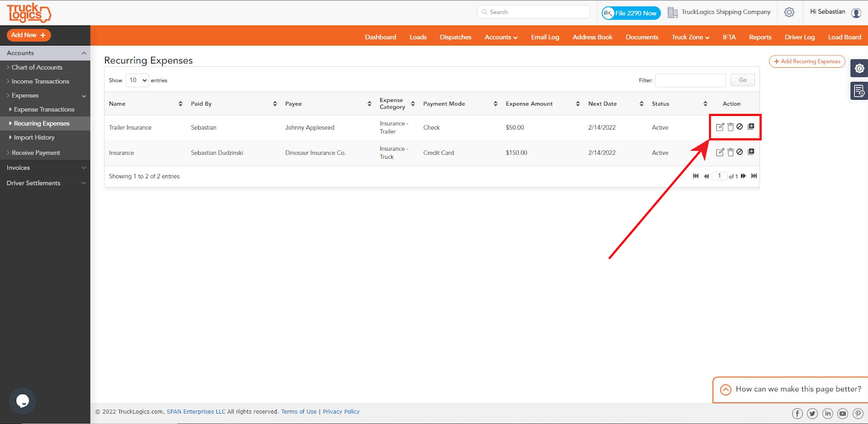The height and width of the screenshot is (424, 868).
Task: Sort the table by Name column
Action: [x=180, y=104]
